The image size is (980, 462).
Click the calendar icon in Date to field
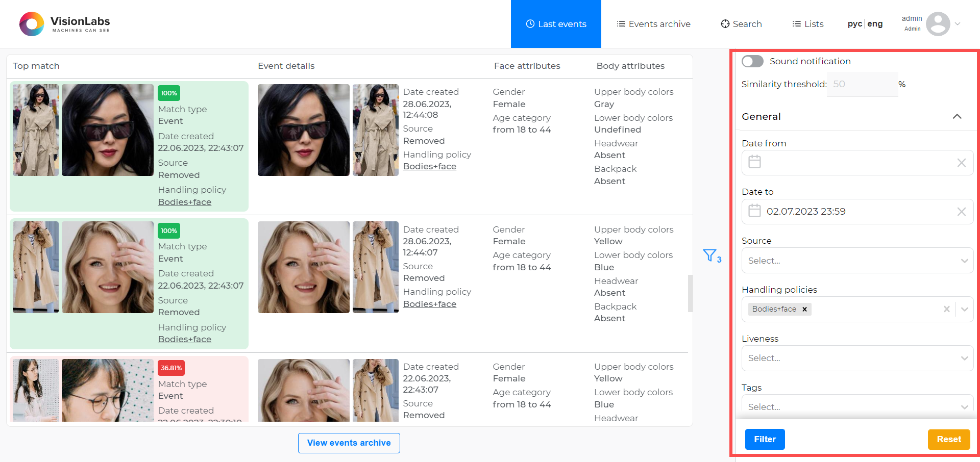(754, 210)
